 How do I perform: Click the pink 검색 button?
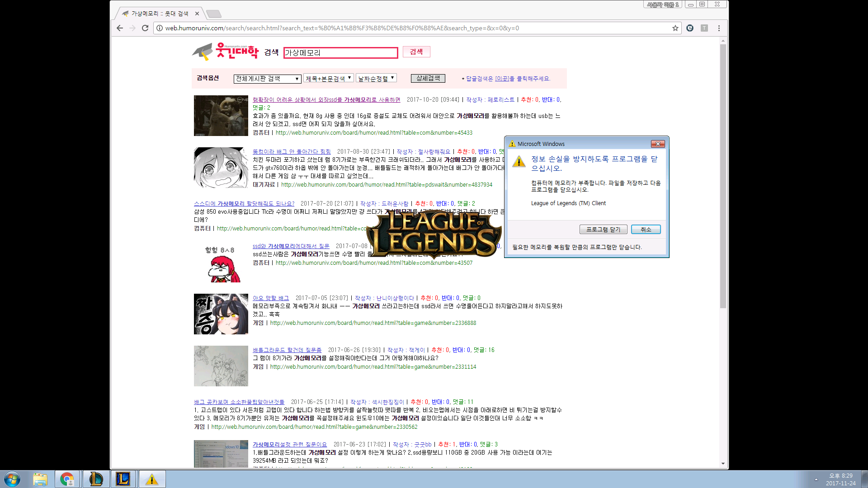pos(416,52)
